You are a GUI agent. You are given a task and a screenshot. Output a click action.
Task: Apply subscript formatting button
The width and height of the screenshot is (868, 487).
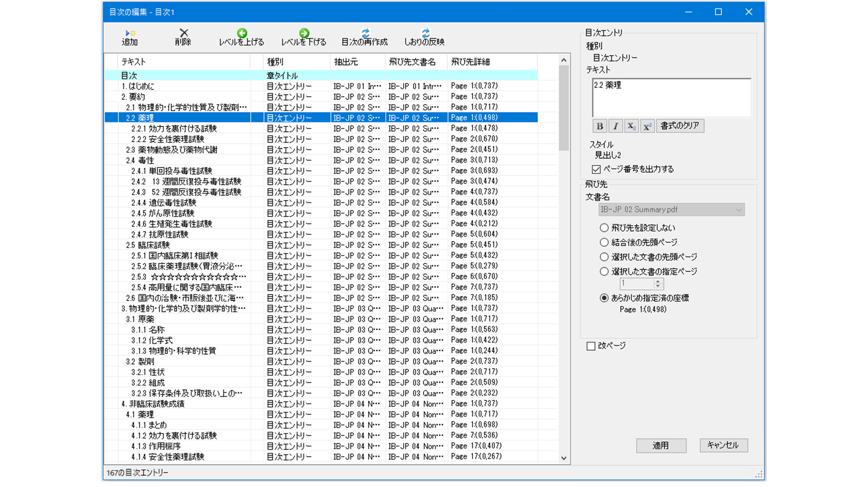tap(631, 126)
